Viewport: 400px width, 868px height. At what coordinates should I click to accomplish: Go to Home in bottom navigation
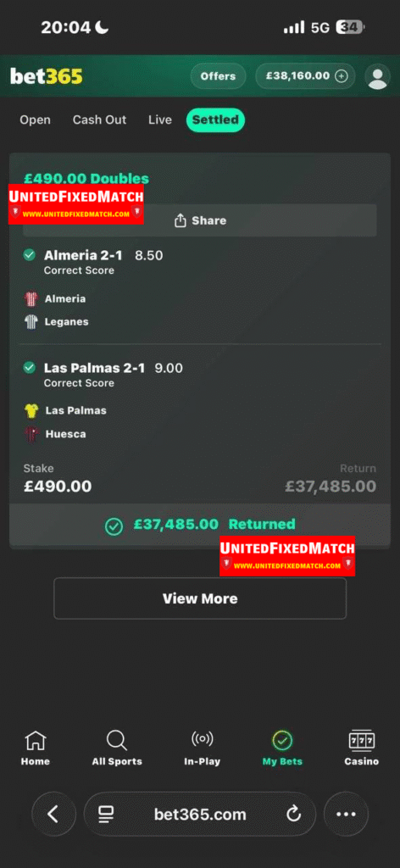pos(36,748)
